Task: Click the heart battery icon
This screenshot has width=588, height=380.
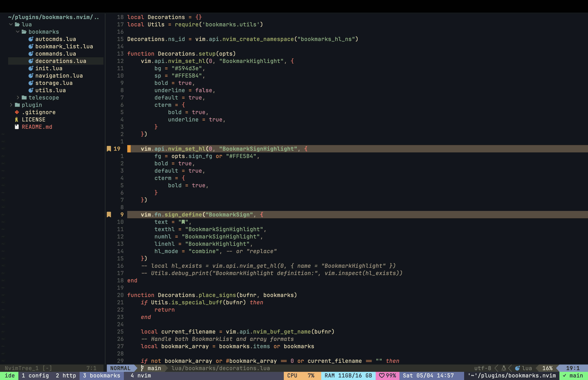Action: (x=382, y=376)
